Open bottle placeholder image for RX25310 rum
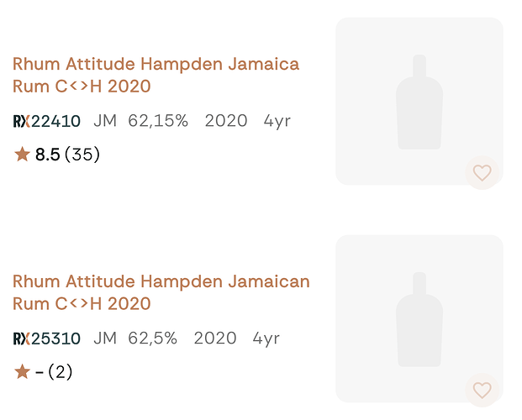This screenshot has width=522, height=420. tap(419, 318)
